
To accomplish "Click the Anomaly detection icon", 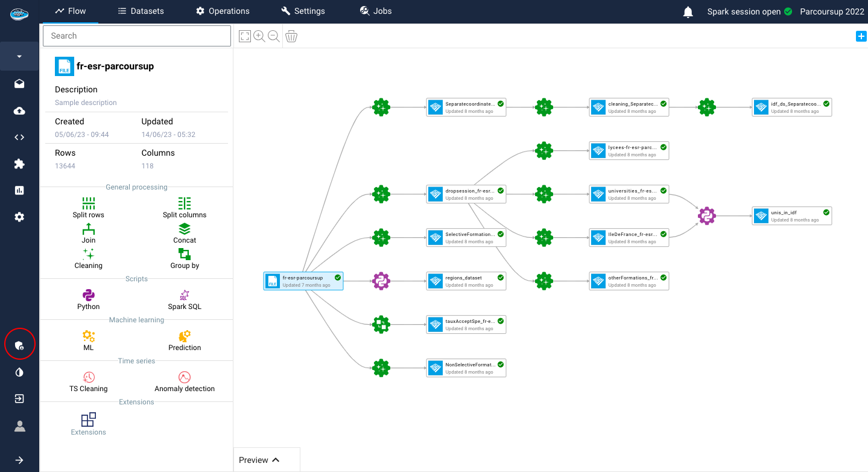I will tap(185, 377).
